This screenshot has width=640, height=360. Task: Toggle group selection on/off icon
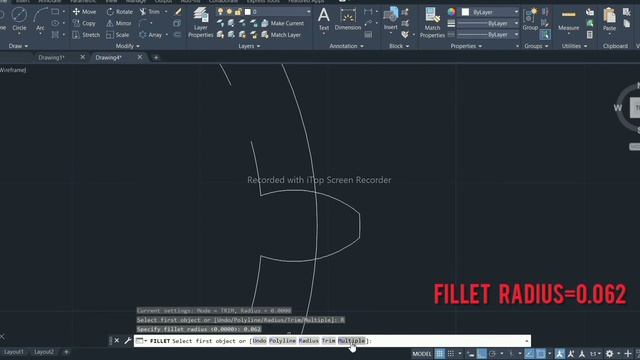click(545, 35)
